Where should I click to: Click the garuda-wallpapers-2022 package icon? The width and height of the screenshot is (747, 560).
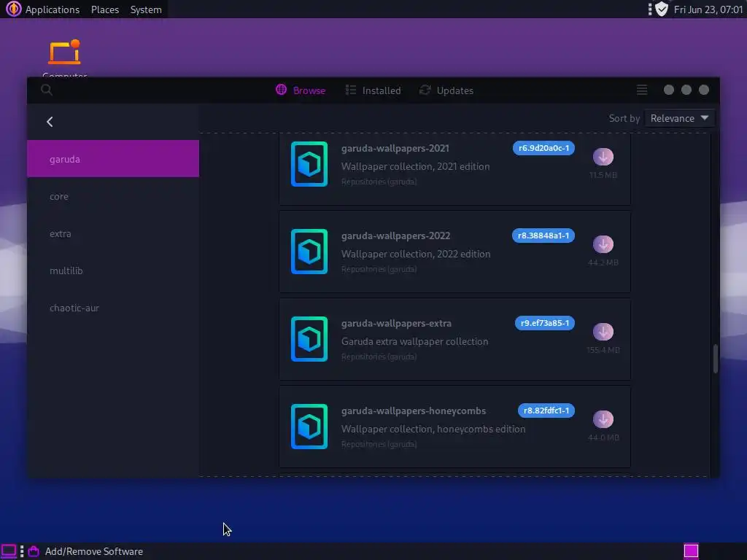(309, 252)
